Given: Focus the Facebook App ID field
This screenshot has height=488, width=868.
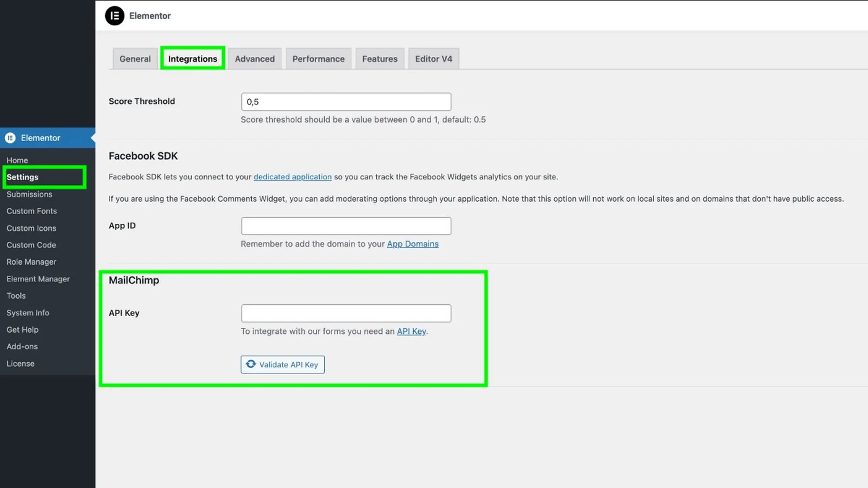Looking at the screenshot, I should click(x=346, y=226).
